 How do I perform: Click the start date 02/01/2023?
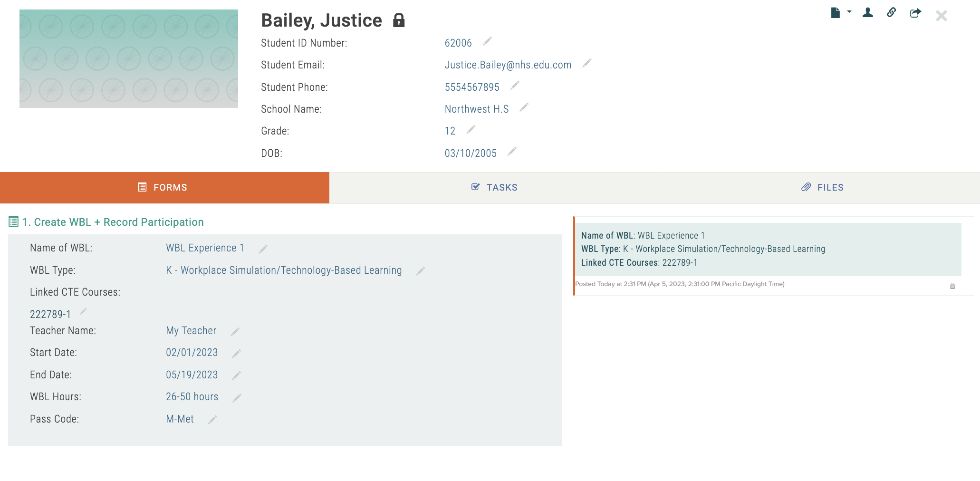[x=192, y=353]
